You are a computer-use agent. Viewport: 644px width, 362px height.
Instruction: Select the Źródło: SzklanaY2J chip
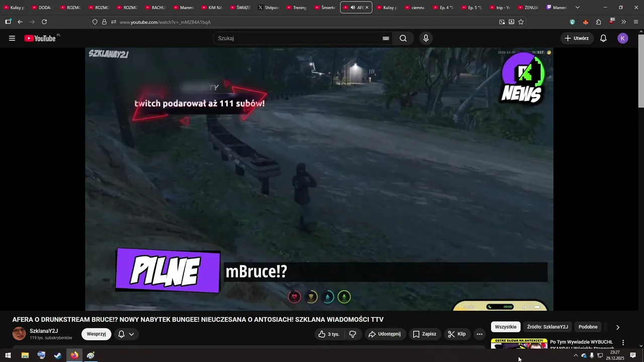(547, 327)
